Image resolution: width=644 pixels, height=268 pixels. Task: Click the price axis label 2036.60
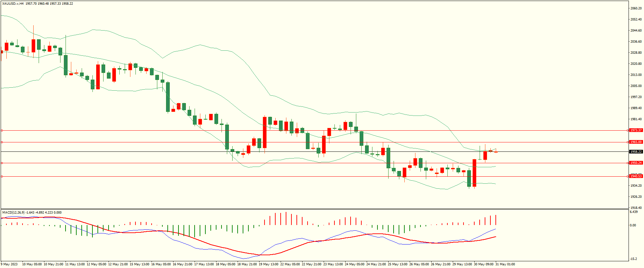pyautogui.click(x=636, y=42)
